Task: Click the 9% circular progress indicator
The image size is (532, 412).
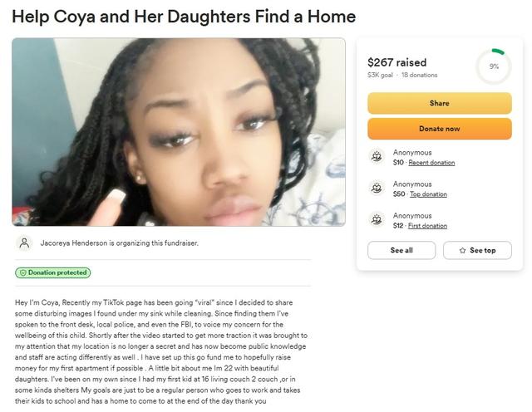Action: click(493, 66)
